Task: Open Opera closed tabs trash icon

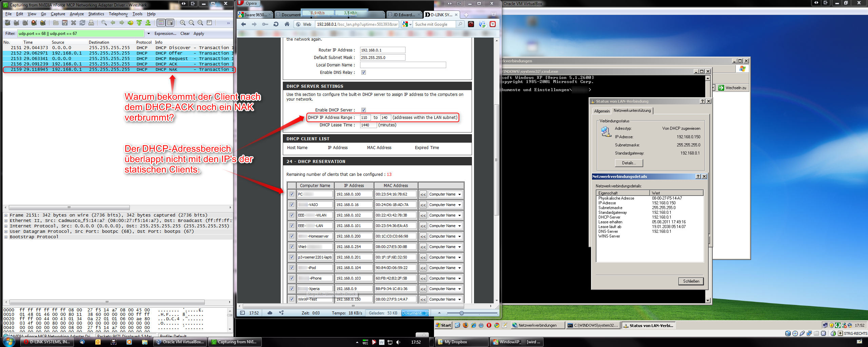Action: point(494,14)
